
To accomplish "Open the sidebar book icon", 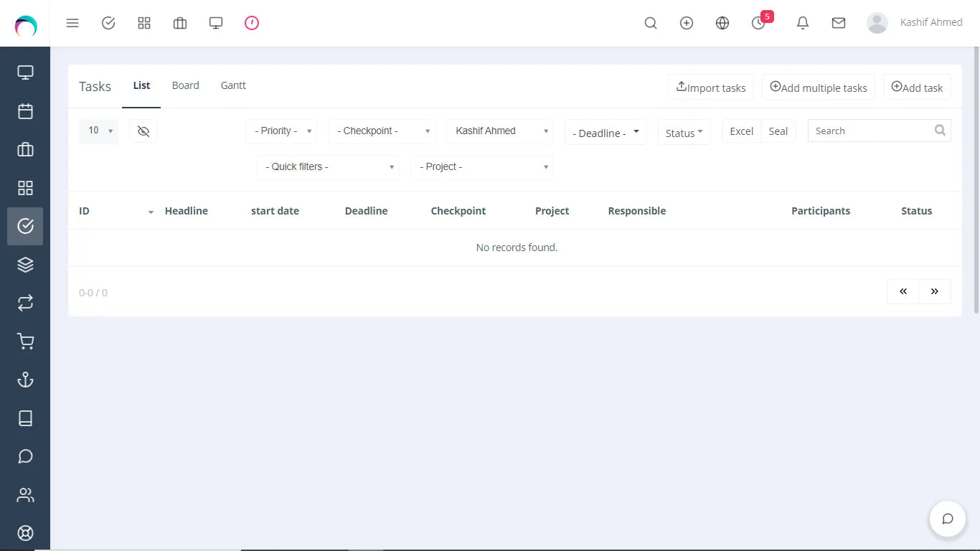I will [25, 418].
